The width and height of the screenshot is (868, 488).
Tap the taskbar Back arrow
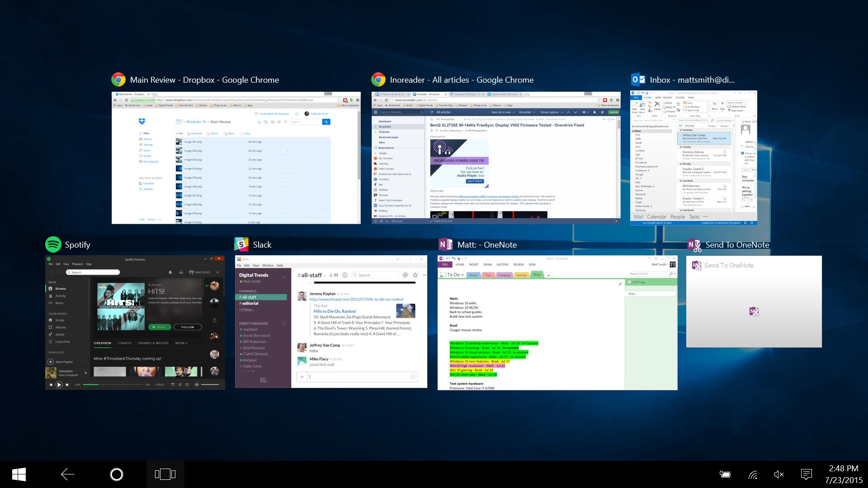click(68, 474)
